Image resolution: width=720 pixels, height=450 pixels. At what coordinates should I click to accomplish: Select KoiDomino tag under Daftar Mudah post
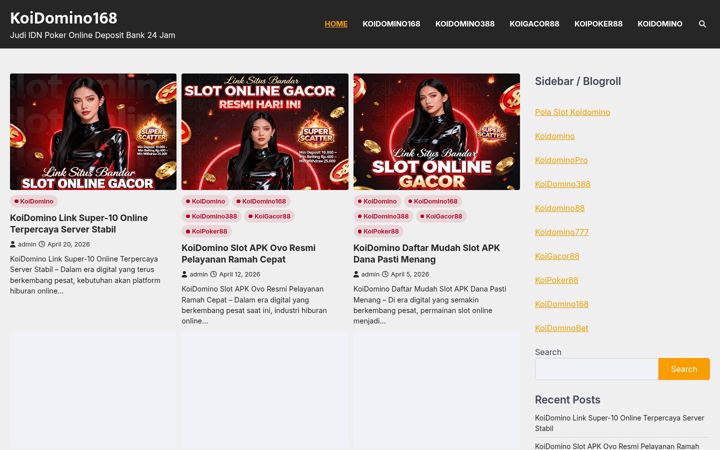point(377,201)
